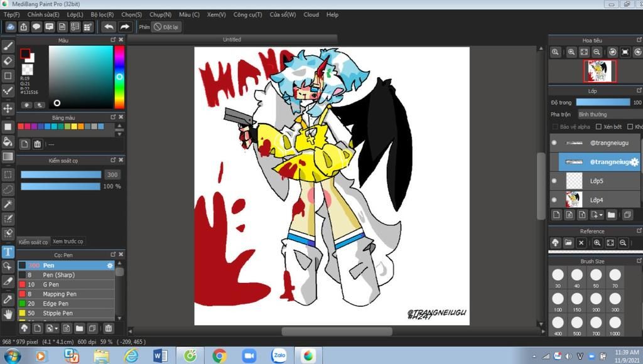643x364 pixels.
Task: Undock the Màu color panel
Action: coord(113,40)
